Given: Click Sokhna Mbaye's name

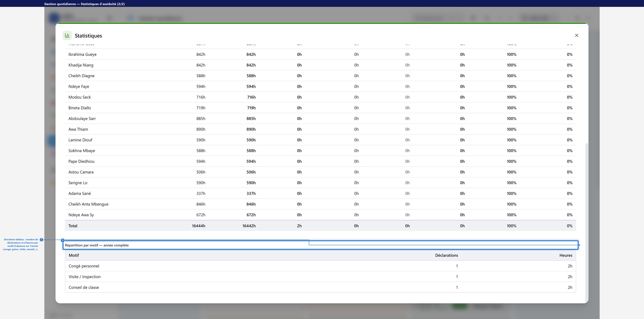Looking at the screenshot, I should (x=82, y=151).
